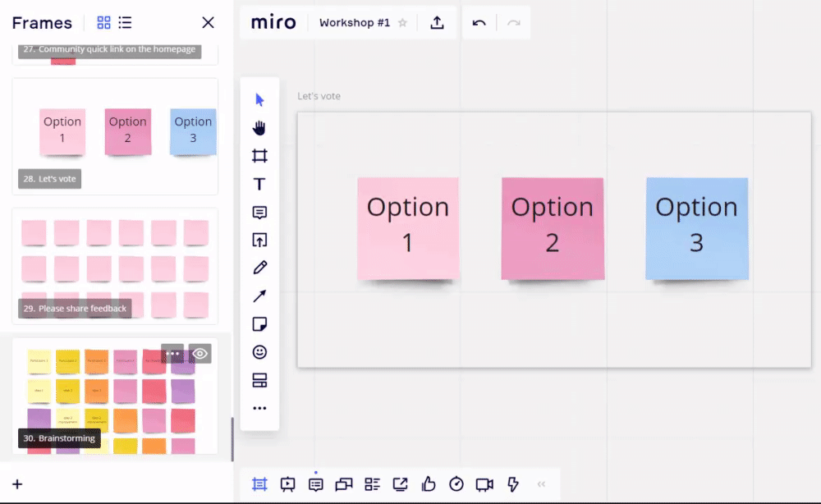The height and width of the screenshot is (504, 821).
Task: Switch the Frames panel to list view
Action: click(x=126, y=22)
